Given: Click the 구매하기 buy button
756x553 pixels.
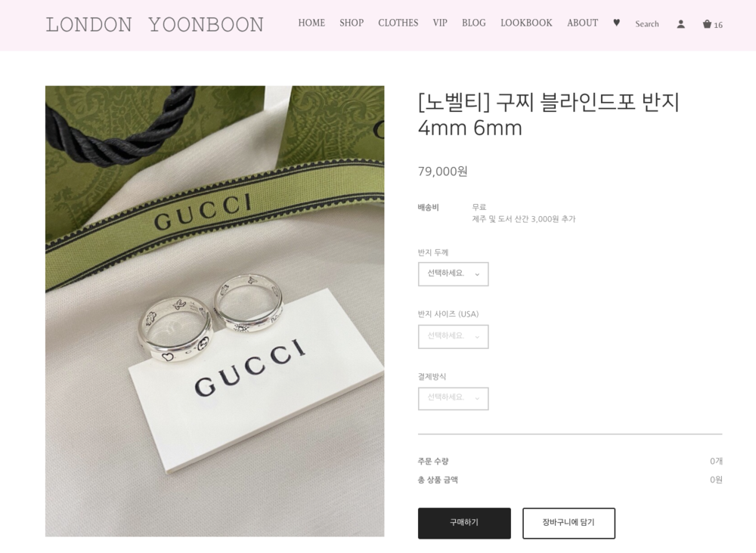Looking at the screenshot, I should click(464, 523).
